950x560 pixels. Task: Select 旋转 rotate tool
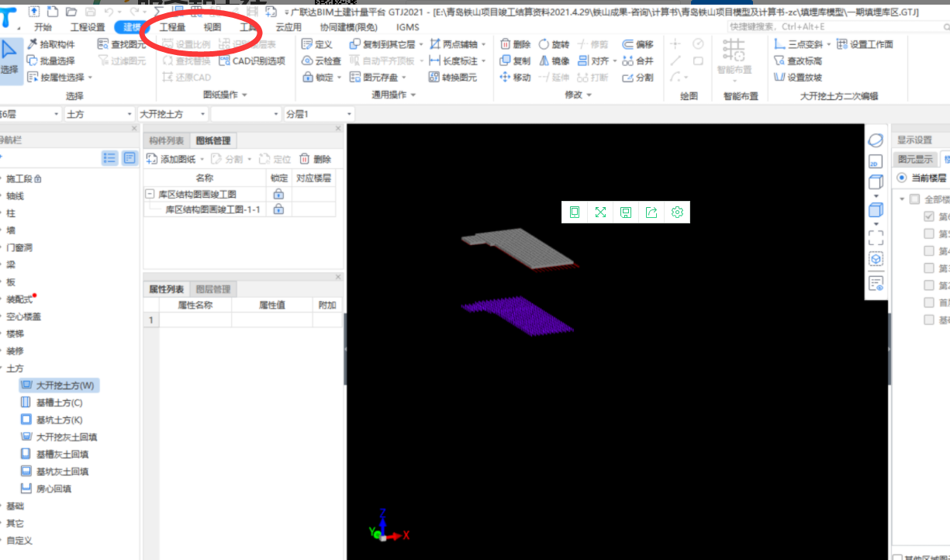tap(554, 44)
